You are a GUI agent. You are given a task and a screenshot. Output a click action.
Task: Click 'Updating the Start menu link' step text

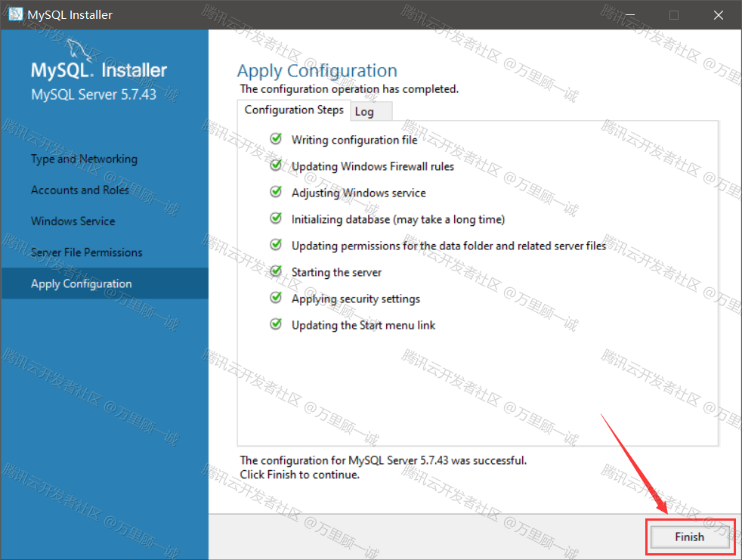363,326
